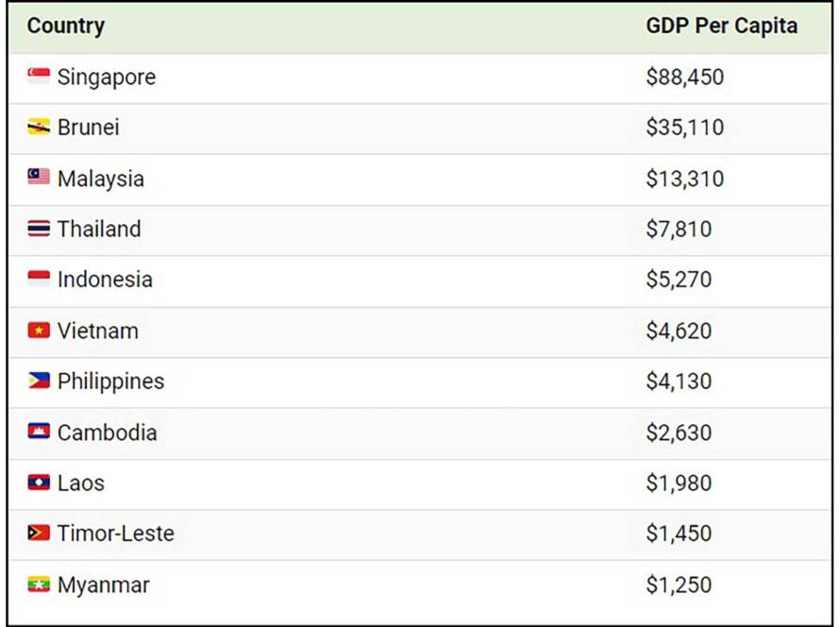Select the Singapore country name
The height and width of the screenshot is (627, 840).
coord(107,77)
